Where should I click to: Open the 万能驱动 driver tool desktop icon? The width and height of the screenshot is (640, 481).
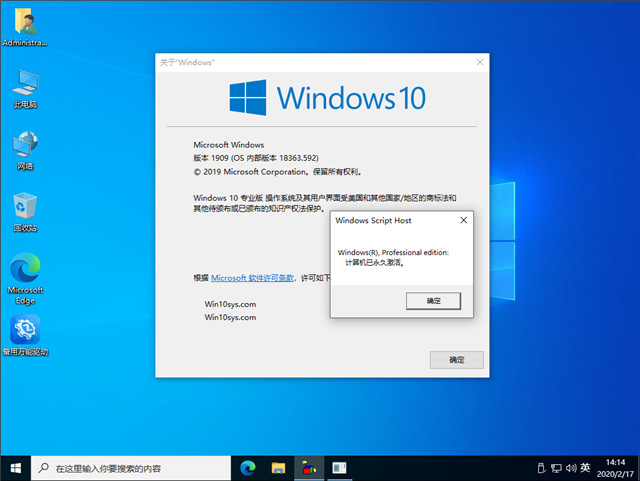[x=25, y=335]
